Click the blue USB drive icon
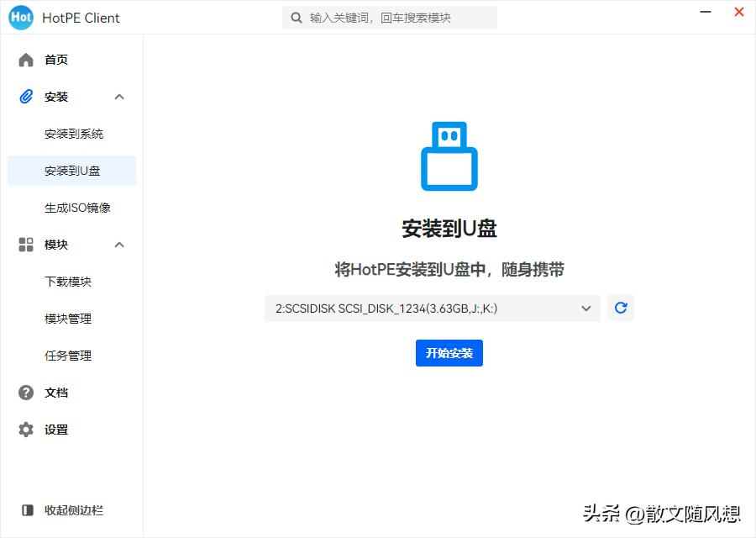 [x=449, y=156]
